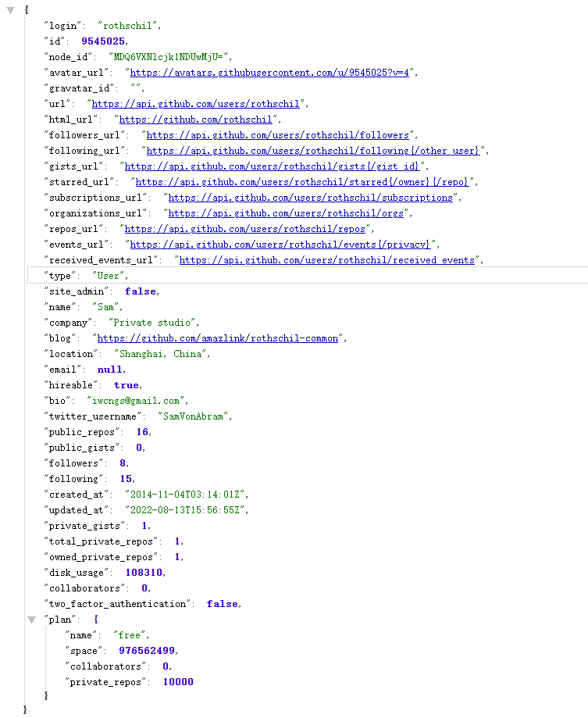Click the hireable value true
588x718 pixels.
click(127, 385)
